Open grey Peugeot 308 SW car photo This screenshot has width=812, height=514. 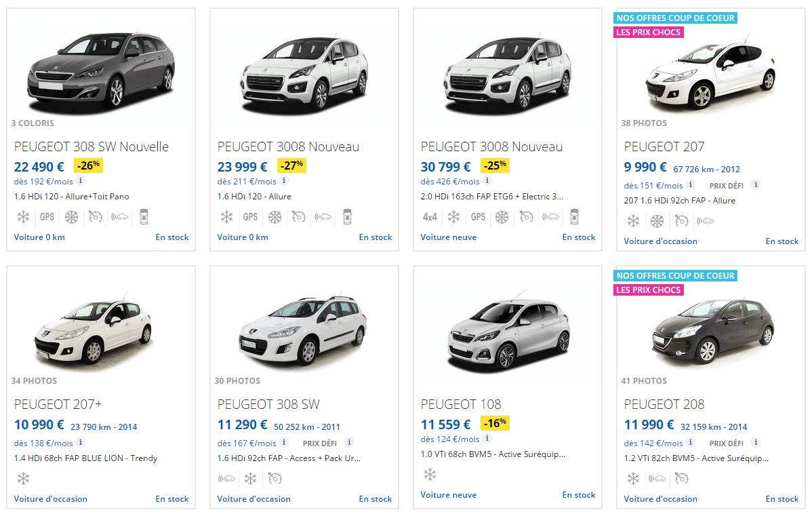click(102, 70)
